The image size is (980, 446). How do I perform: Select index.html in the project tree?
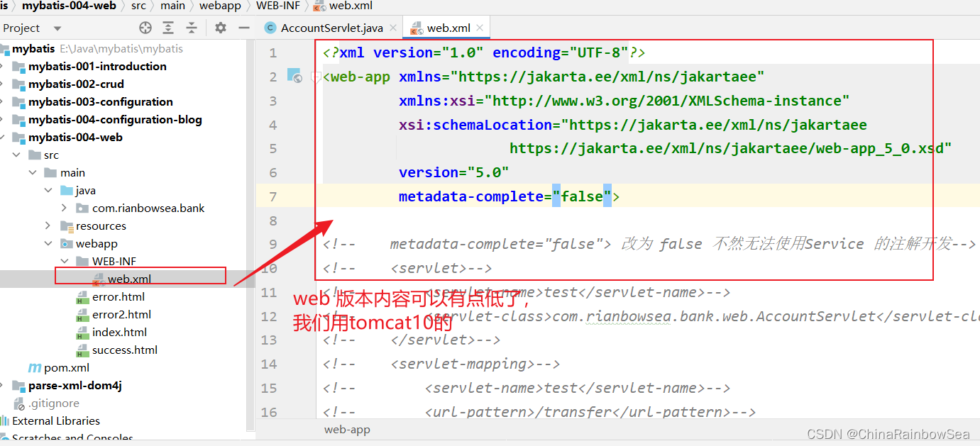[x=119, y=333]
